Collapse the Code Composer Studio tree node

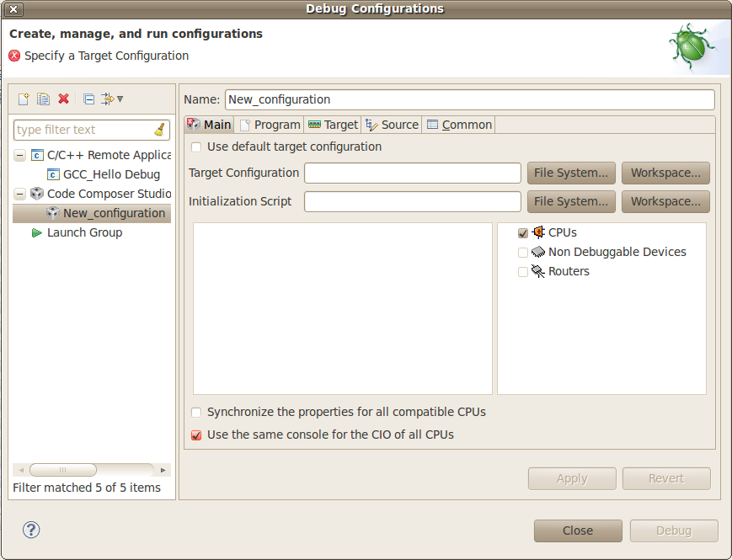(x=19, y=194)
